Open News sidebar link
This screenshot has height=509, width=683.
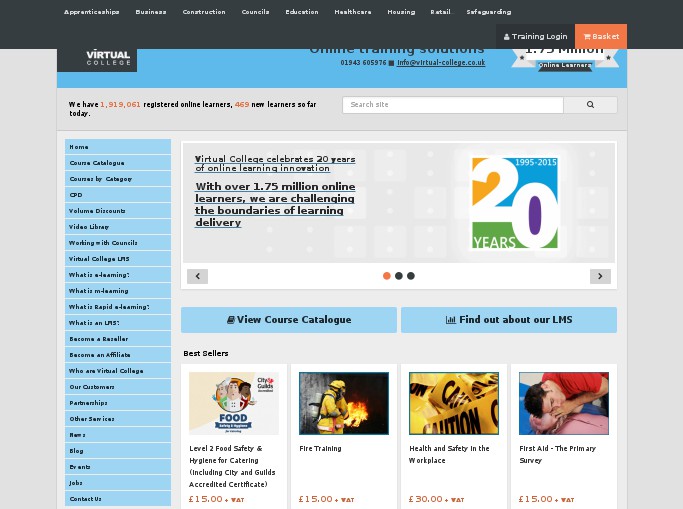coord(118,435)
